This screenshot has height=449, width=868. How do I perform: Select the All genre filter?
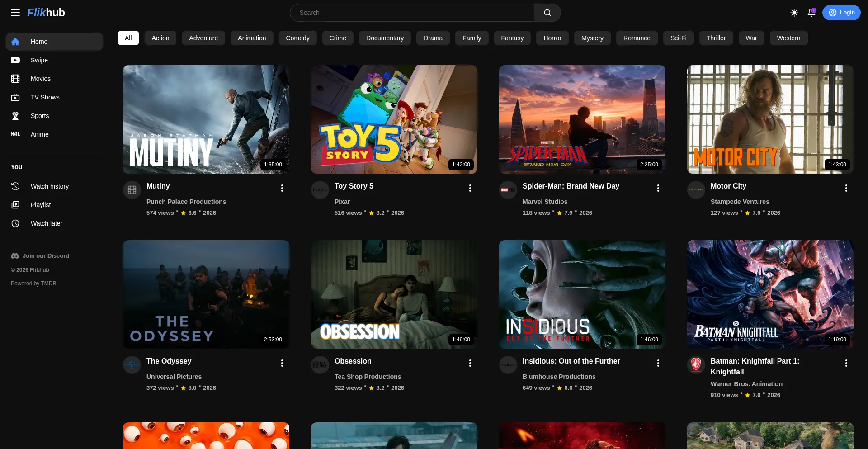(x=128, y=38)
